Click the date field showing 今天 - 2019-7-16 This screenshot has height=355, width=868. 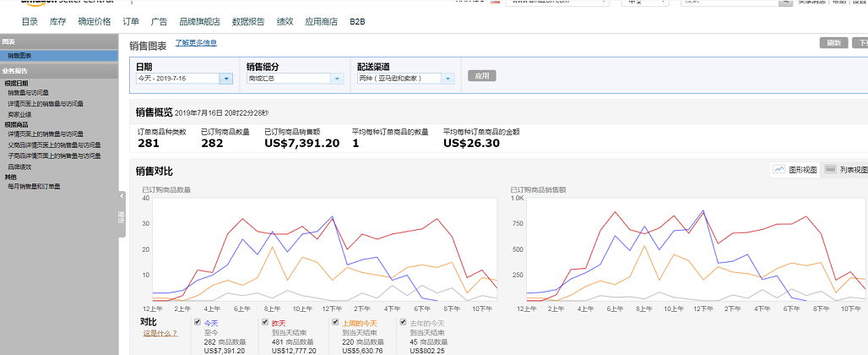[x=177, y=79]
